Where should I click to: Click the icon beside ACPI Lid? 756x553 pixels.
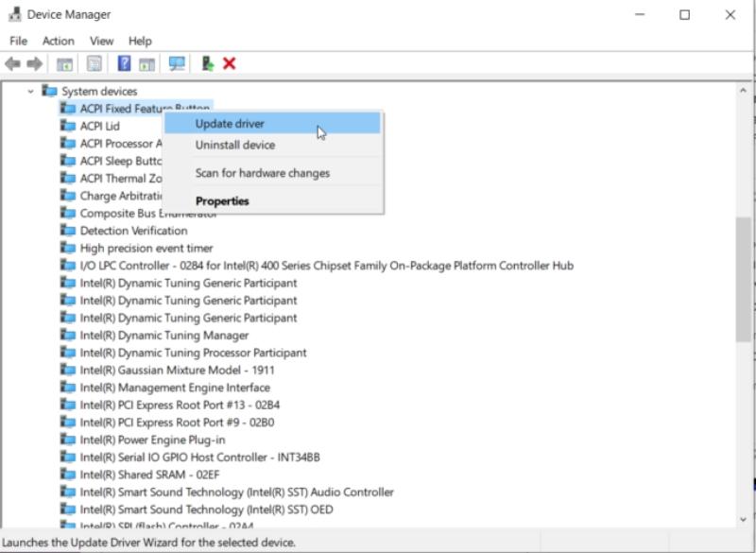(68, 126)
